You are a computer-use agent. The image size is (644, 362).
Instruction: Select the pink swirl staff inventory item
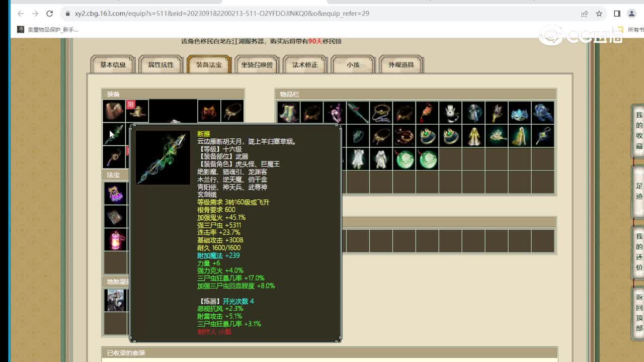335,113
